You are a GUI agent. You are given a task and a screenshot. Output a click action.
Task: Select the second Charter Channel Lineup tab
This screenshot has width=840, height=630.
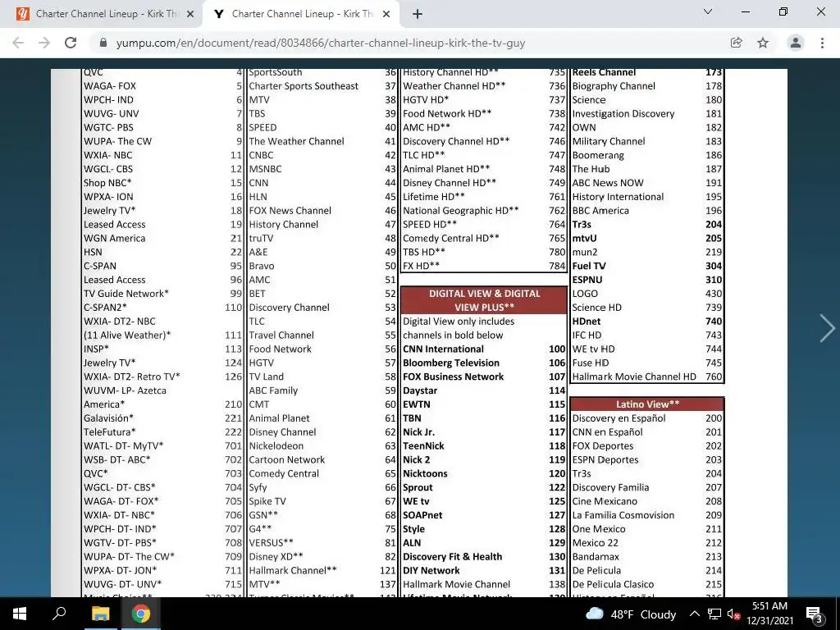[x=301, y=14]
